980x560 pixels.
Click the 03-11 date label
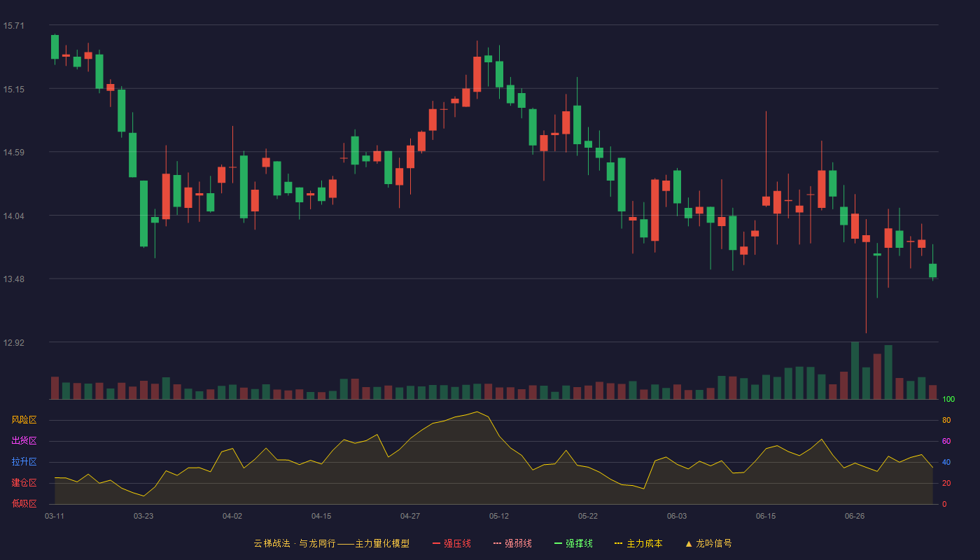coord(55,516)
